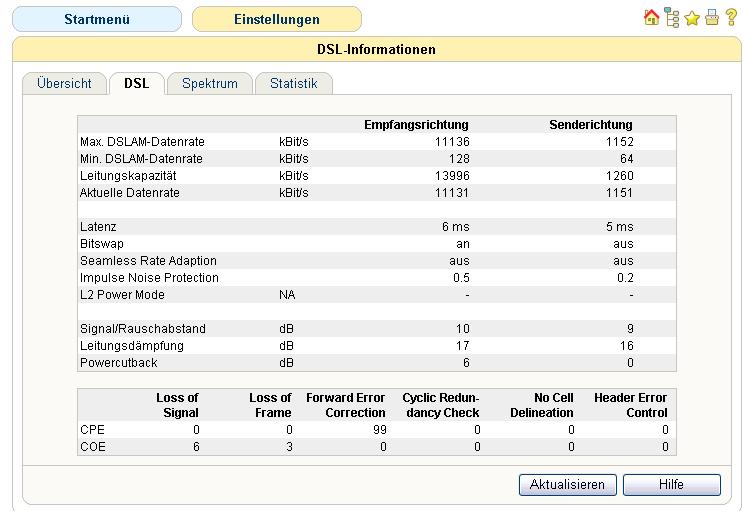Click the Cyclic Redundancy Check header

click(440, 405)
